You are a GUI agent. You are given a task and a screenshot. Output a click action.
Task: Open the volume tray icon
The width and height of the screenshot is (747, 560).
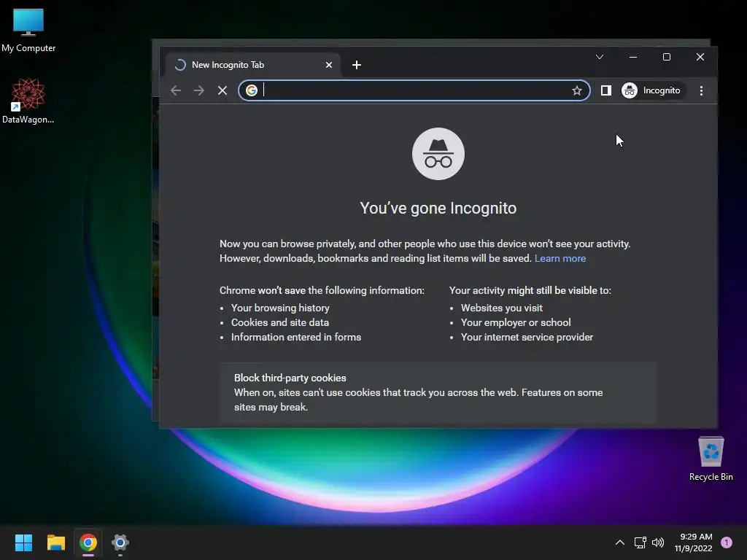coord(658,542)
